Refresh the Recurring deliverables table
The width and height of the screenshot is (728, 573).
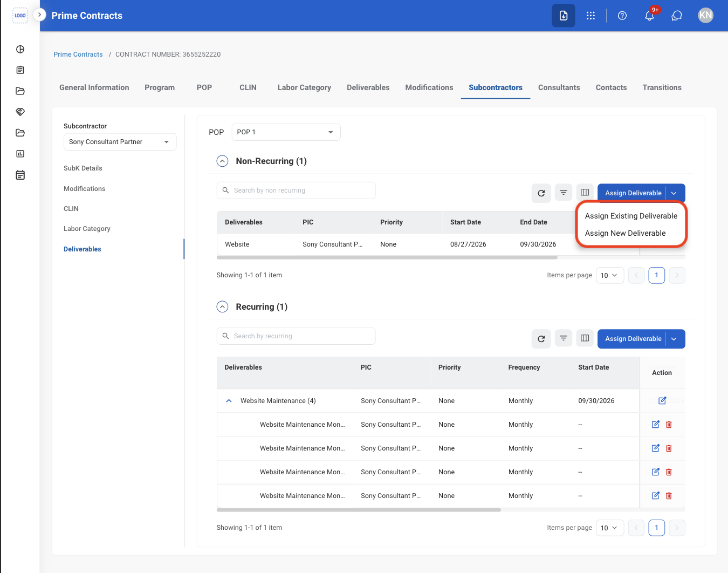[x=541, y=339]
